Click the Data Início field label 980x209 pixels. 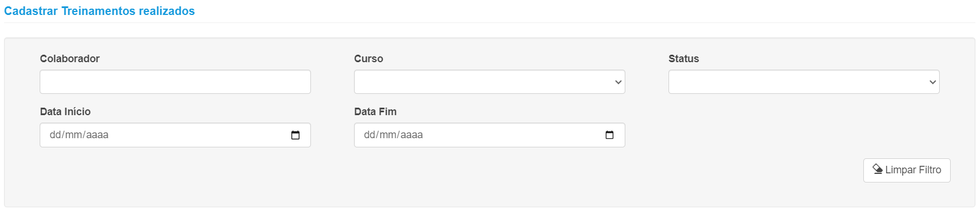[x=65, y=112]
